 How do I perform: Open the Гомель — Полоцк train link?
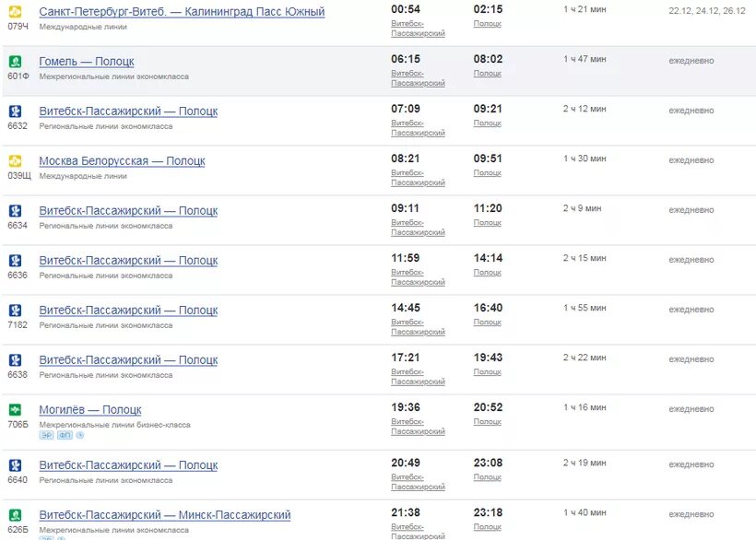pyautogui.click(x=87, y=61)
